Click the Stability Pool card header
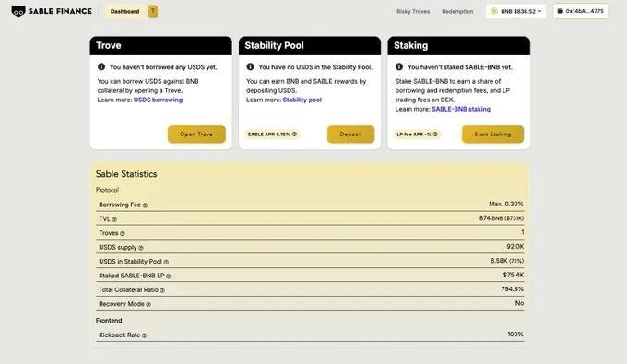Viewport: 627px width, 364px height. [310, 45]
